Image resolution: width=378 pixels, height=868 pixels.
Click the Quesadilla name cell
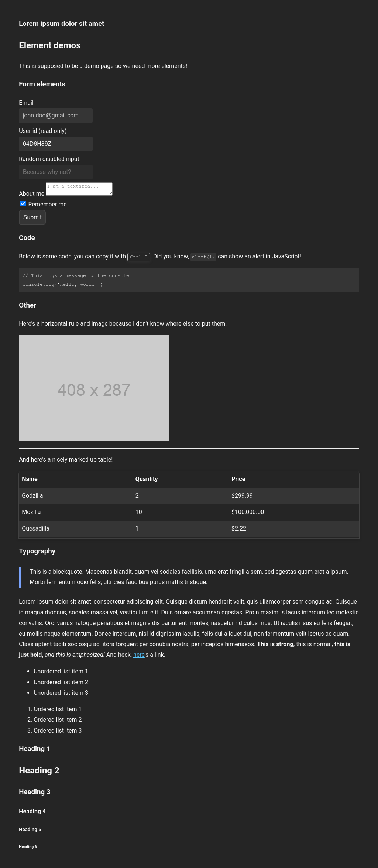coord(35,528)
